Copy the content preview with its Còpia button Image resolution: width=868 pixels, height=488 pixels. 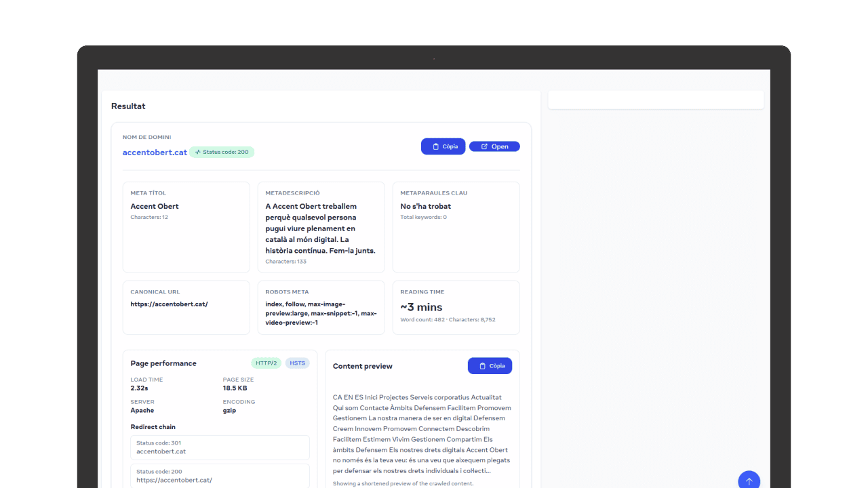coord(490,366)
